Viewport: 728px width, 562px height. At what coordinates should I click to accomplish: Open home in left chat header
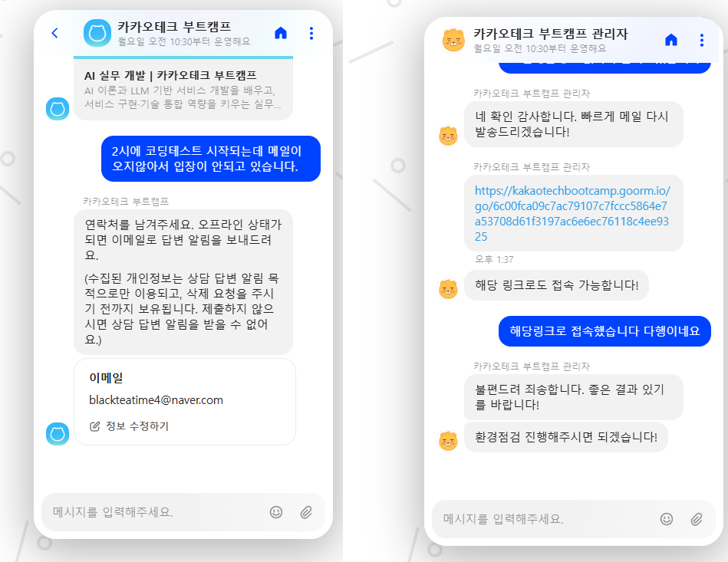[x=281, y=33]
